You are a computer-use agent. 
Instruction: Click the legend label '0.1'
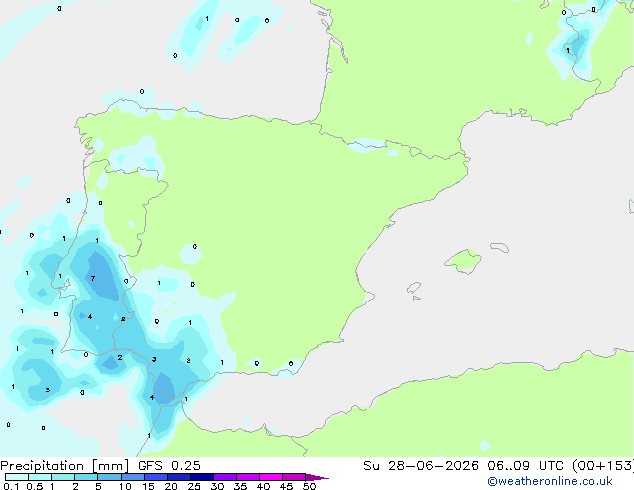[x=11, y=486]
